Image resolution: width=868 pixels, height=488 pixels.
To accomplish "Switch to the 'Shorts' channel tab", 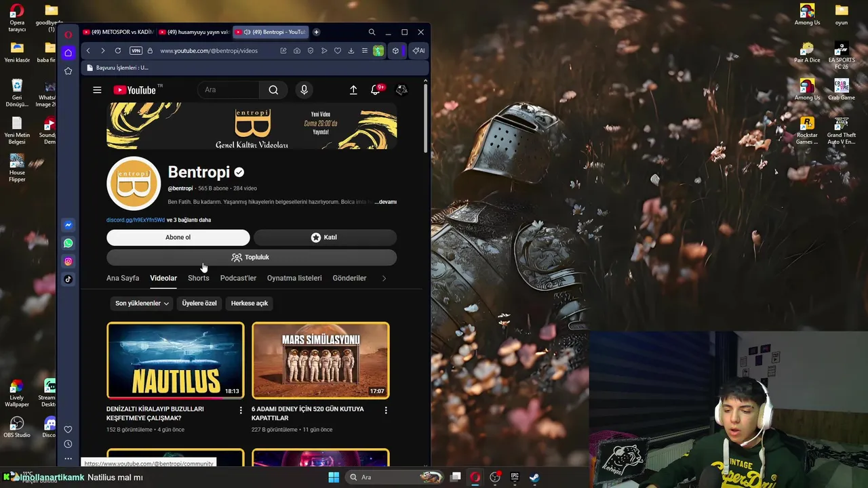I will pos(199,278).
